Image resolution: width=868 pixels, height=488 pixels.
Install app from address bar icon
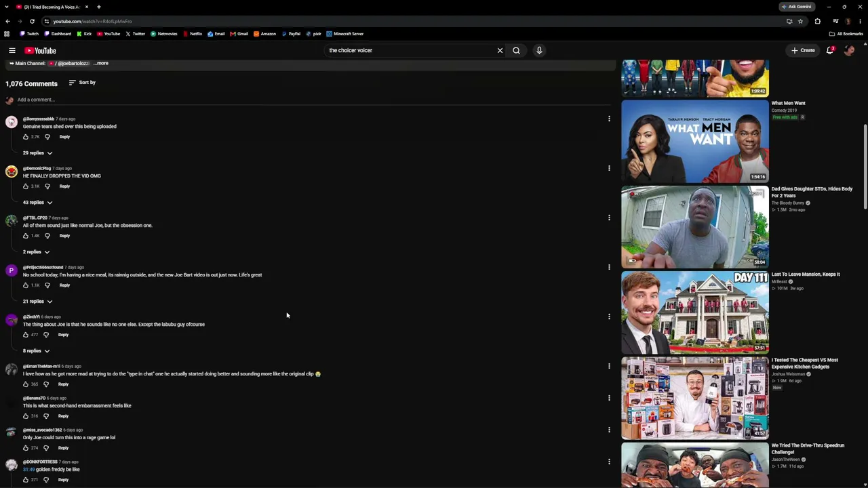[x=789, y=21]
